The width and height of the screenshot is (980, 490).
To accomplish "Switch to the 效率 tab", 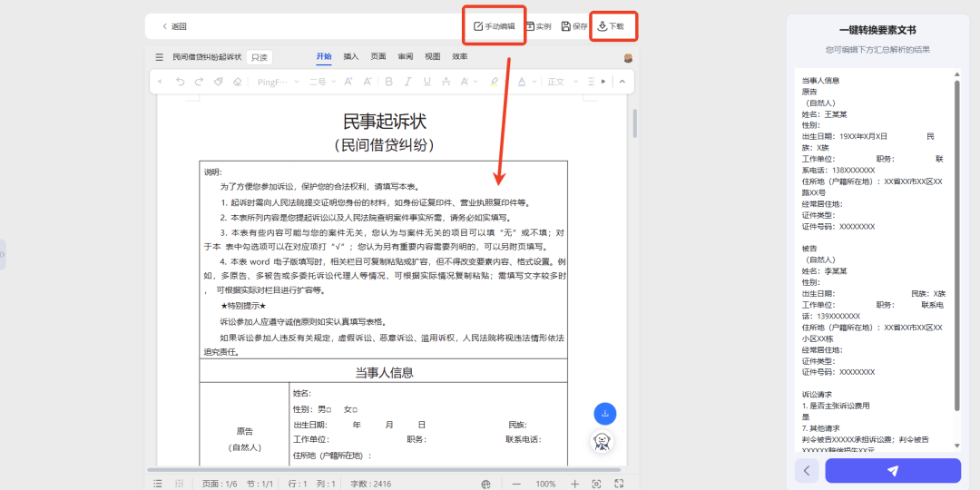I will pos(459,56).
